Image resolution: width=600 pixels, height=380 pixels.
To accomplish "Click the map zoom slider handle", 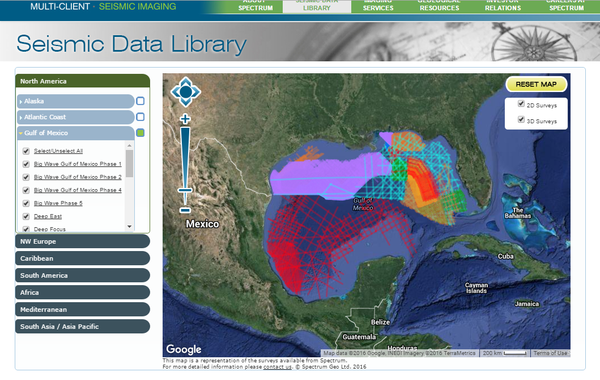I will tap(185, 190).
